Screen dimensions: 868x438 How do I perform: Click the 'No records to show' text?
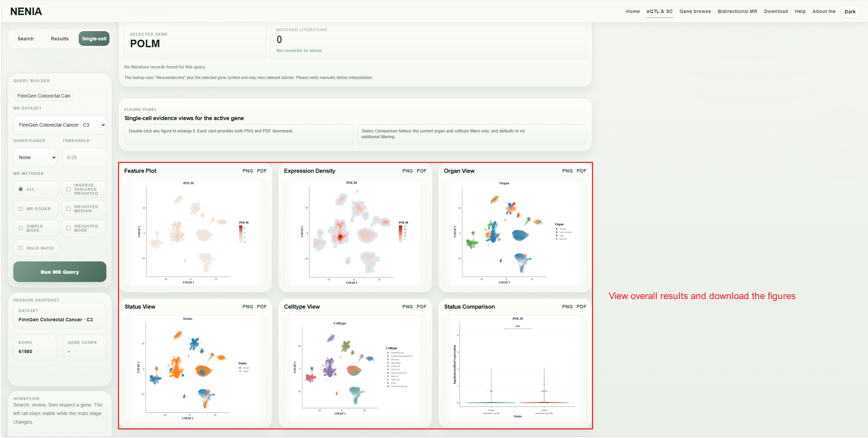tap(299, 50)
